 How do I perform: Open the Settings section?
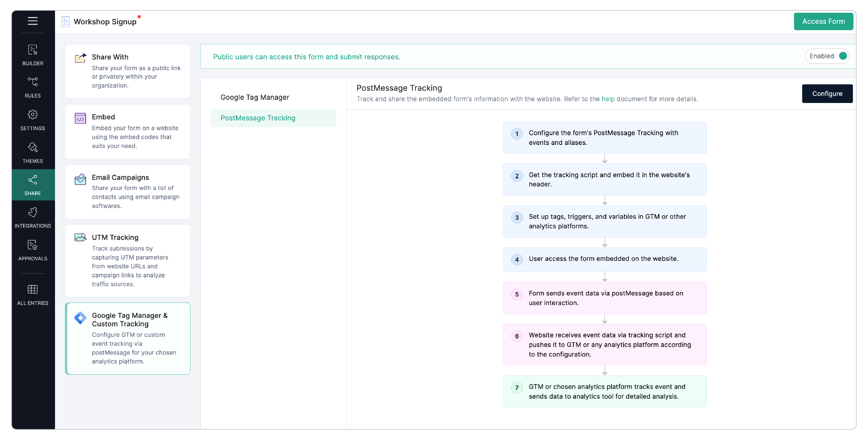[x=33, y=120]
